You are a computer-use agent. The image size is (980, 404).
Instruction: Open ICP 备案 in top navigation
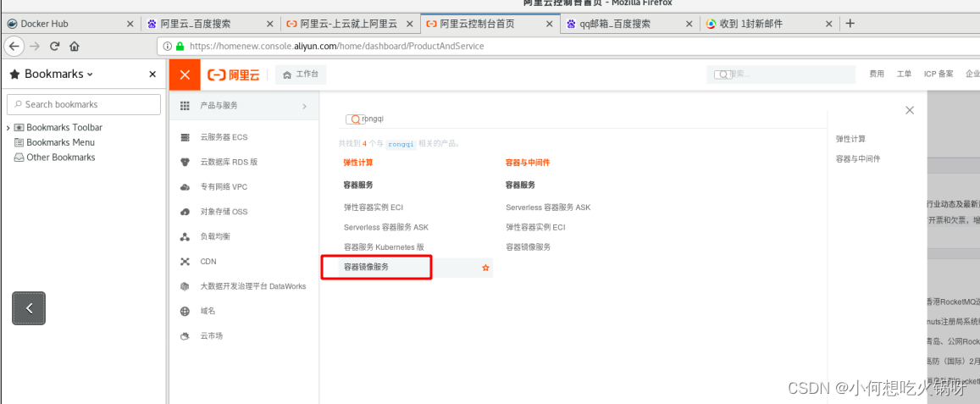tap(938, 74)
